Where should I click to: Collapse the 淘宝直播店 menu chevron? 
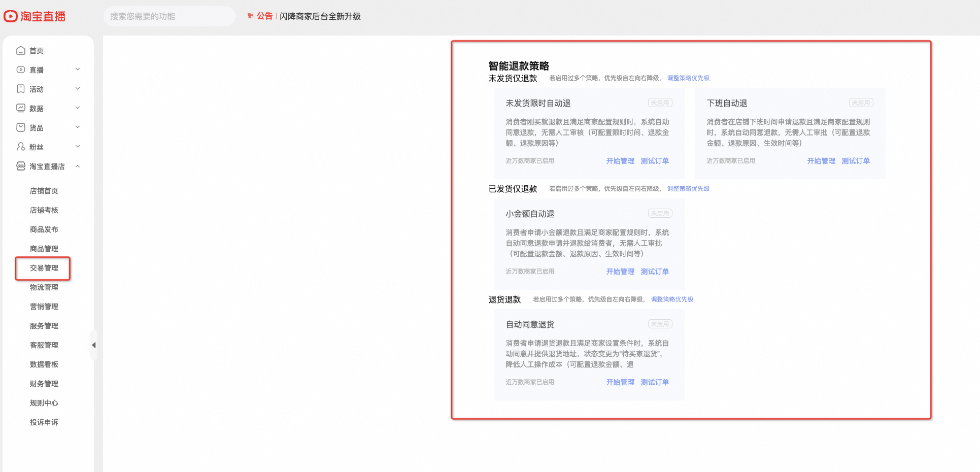pyautogui.click(x=78, y=166)
